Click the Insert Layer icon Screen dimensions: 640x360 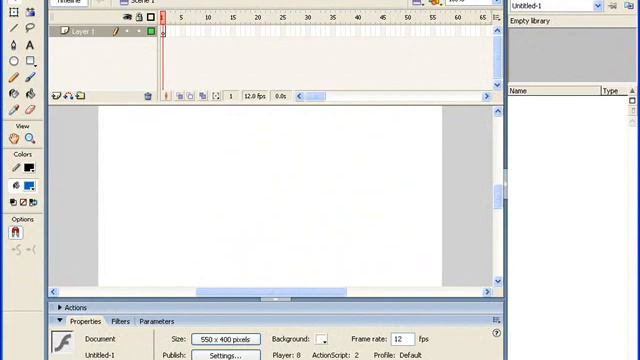56,96
